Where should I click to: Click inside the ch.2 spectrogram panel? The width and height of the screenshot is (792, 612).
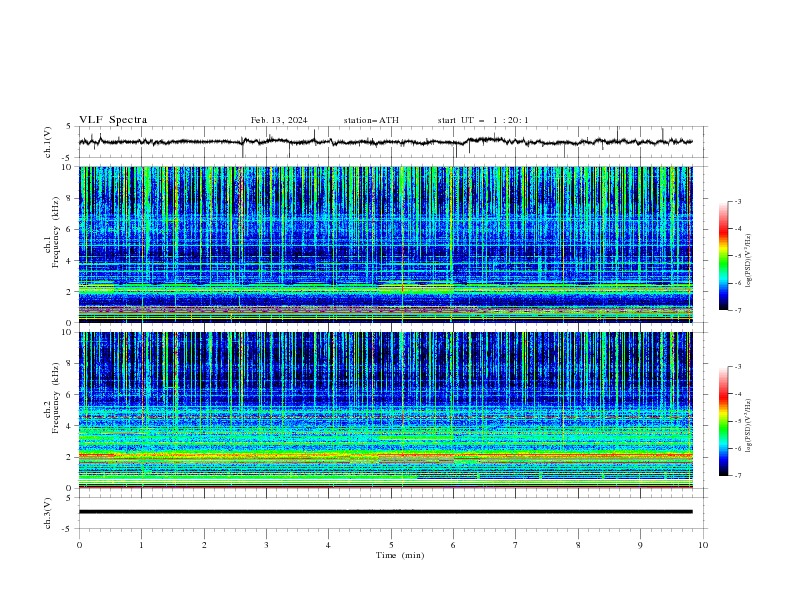click(386, 410)
